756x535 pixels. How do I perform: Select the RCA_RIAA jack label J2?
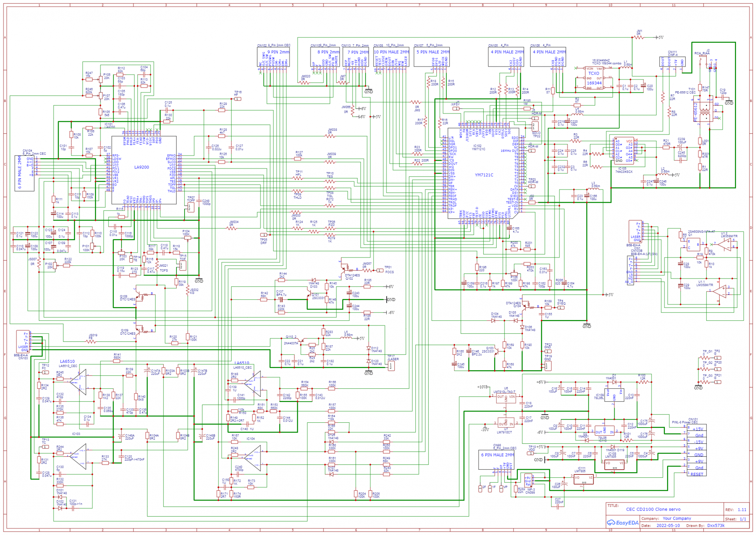(x=702, y=53)
